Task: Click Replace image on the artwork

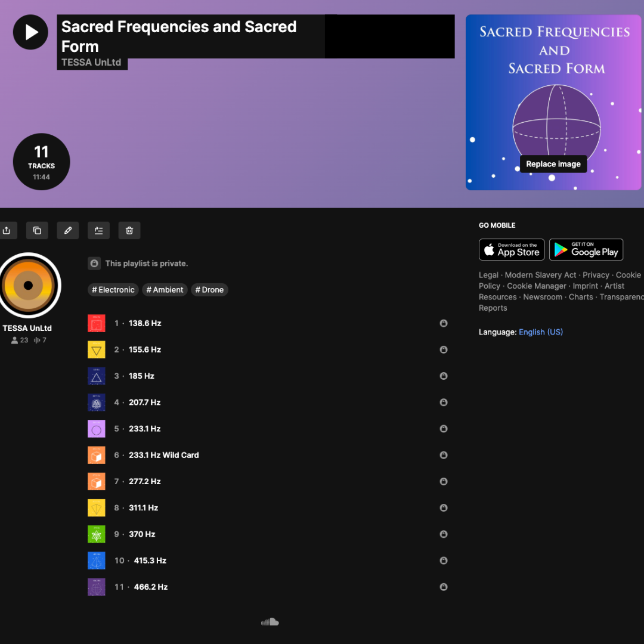Action: click(553, 164)
